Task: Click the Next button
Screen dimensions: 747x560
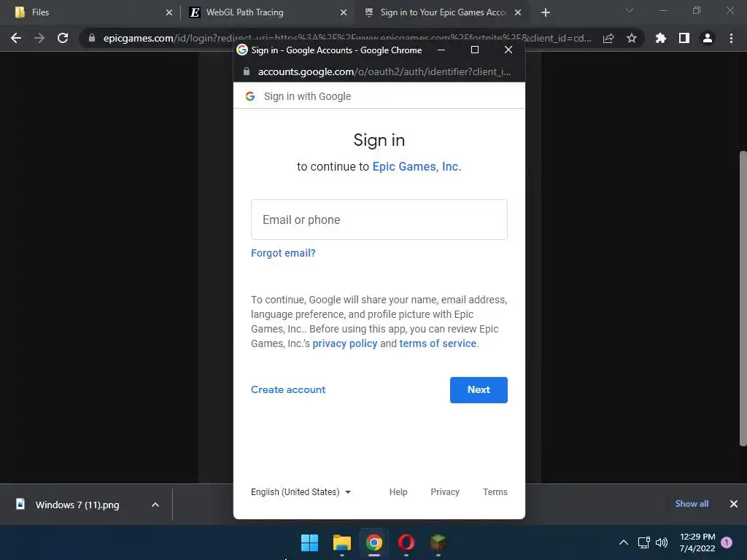Action: pos(479,390)
